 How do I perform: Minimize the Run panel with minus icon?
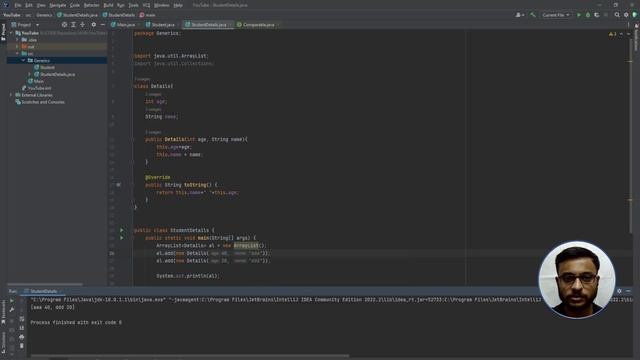628,291
